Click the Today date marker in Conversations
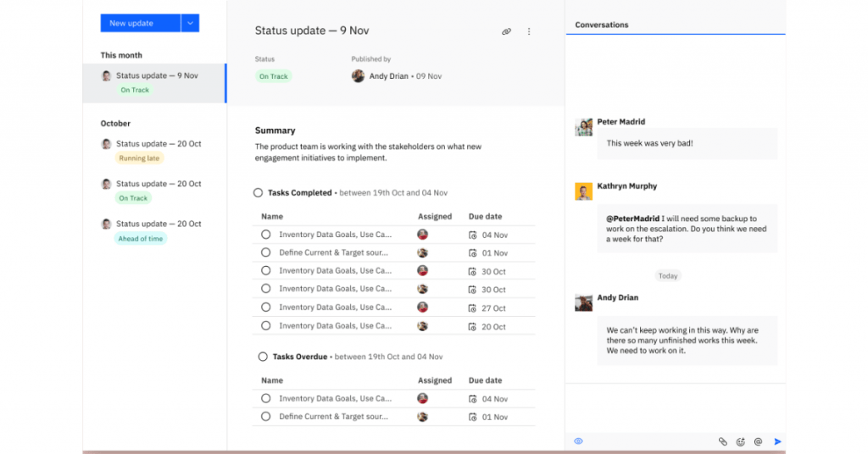868x454 pixels. pos(668,276)
